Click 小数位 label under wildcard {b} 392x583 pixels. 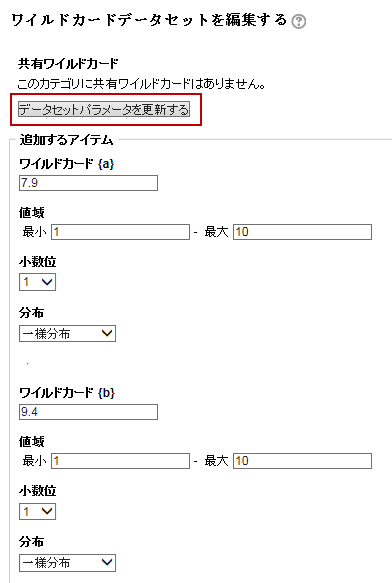(x=38, y=491)
